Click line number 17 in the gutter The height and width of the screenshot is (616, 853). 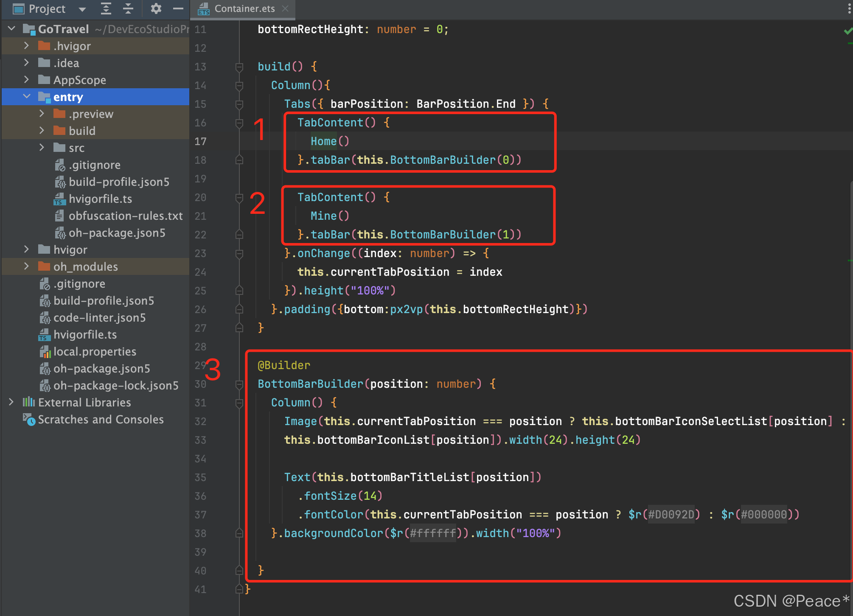200,142
